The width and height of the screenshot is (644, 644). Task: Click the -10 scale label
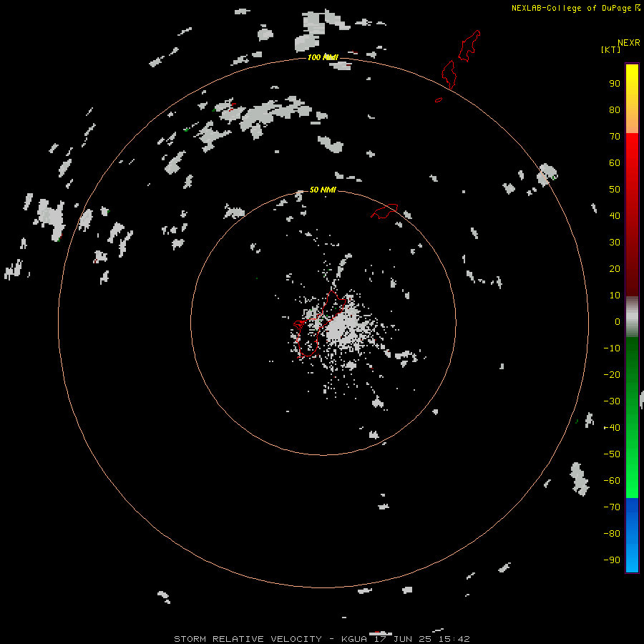coord(612,348)
